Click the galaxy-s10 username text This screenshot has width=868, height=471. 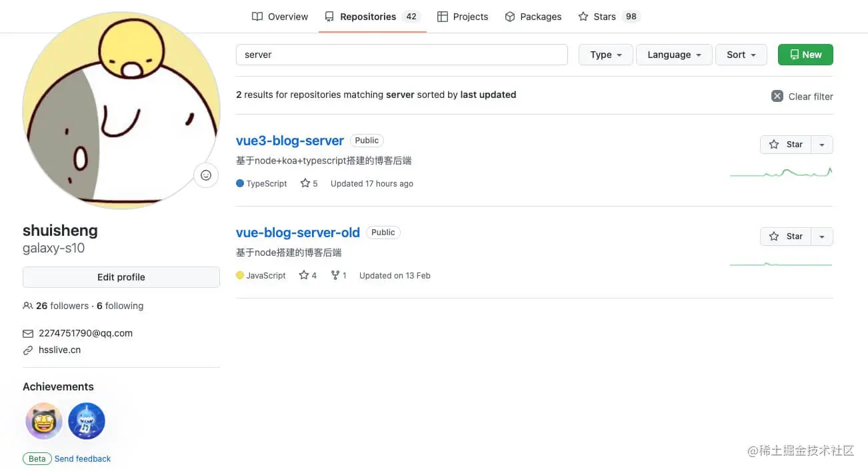[x=53, y=248]
